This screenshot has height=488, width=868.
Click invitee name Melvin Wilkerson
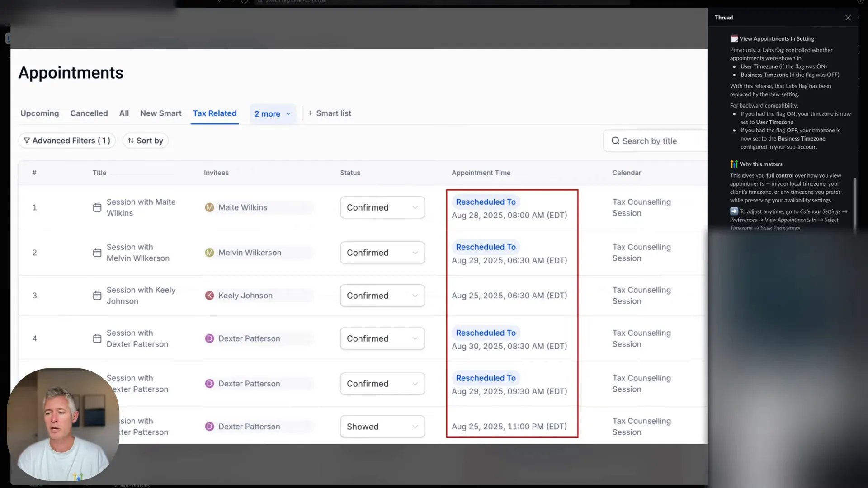click(250, 253)
